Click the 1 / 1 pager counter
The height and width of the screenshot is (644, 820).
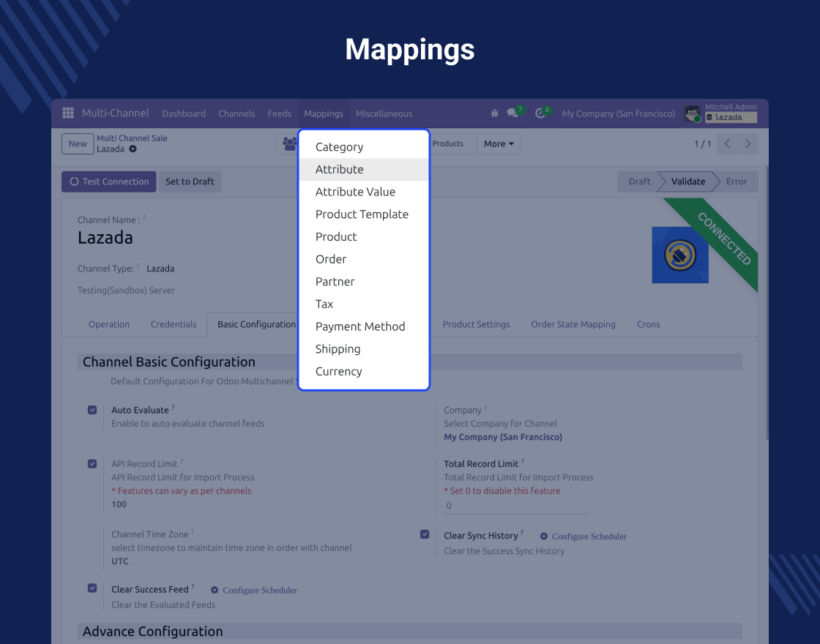702,143
